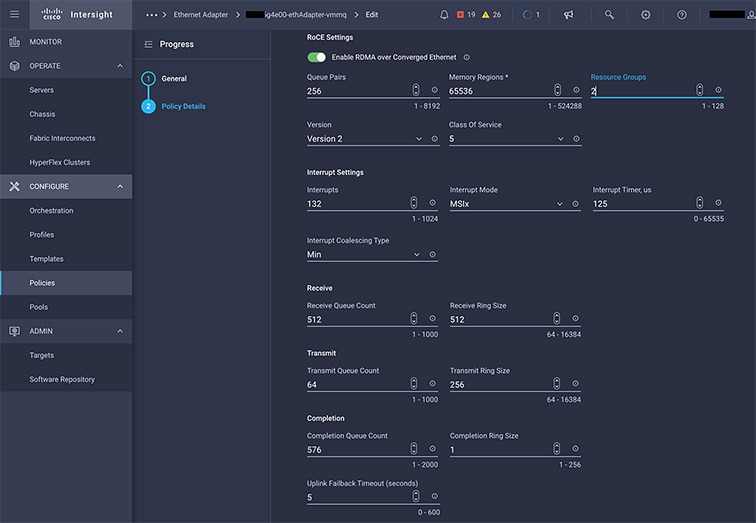
Task: Collapse the Operate section
Action: [120, 66]
